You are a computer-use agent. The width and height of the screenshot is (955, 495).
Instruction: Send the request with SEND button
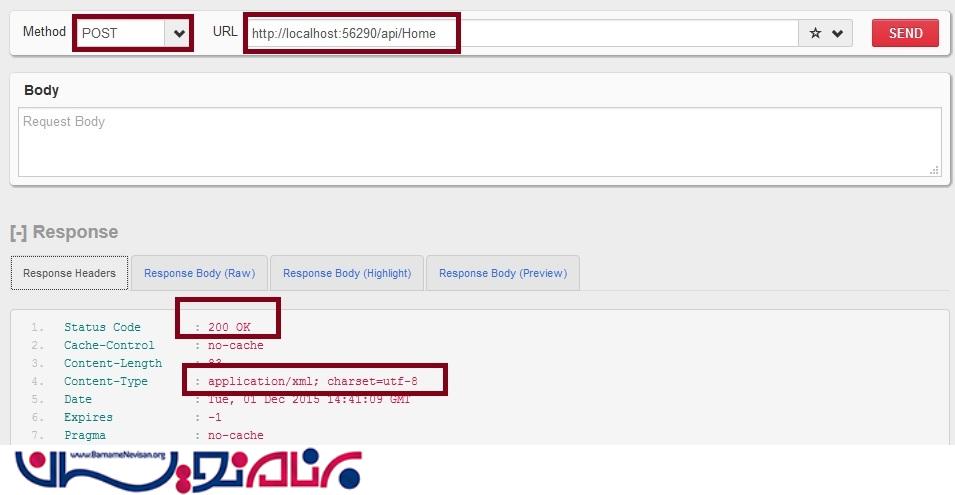(905, 33)
